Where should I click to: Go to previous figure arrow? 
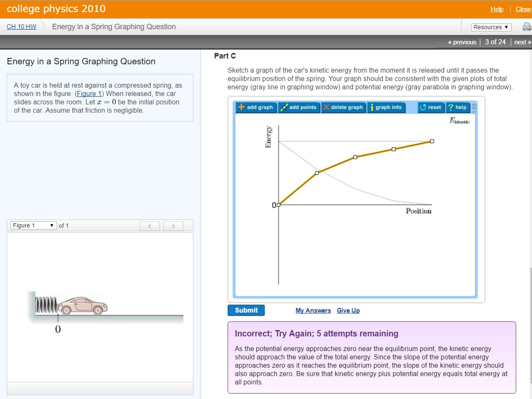coord(150,226)
